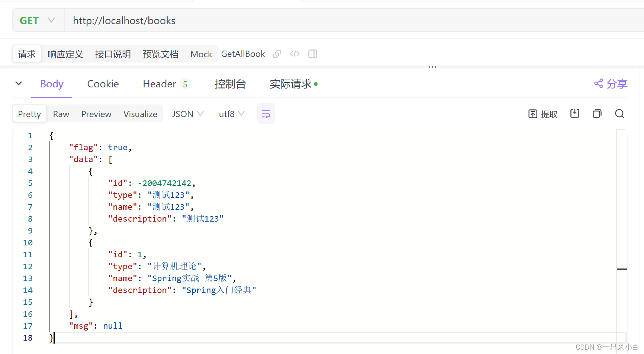
Task: Collapse the response panel with the chevron
Action: click(19, 83)
